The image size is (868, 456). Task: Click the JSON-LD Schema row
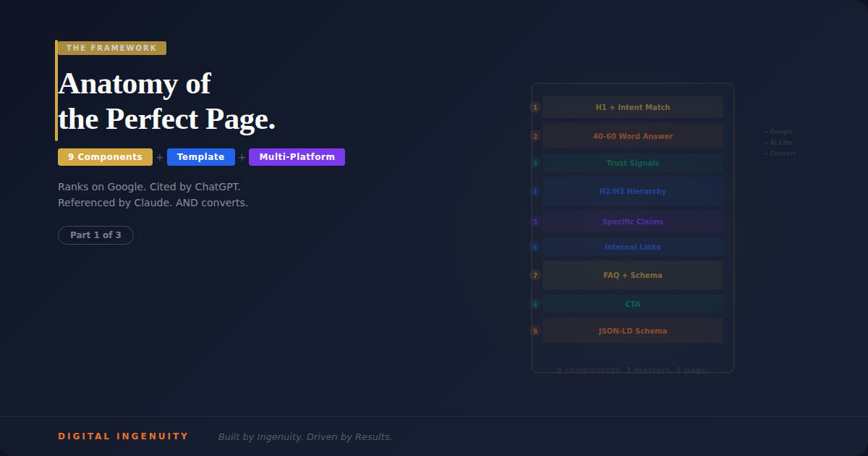coord(633,331)
